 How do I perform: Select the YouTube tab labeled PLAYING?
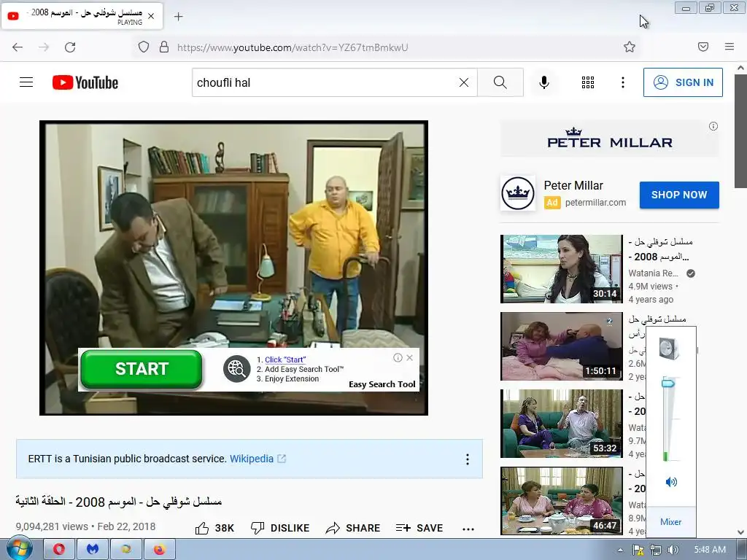point(82,16)
